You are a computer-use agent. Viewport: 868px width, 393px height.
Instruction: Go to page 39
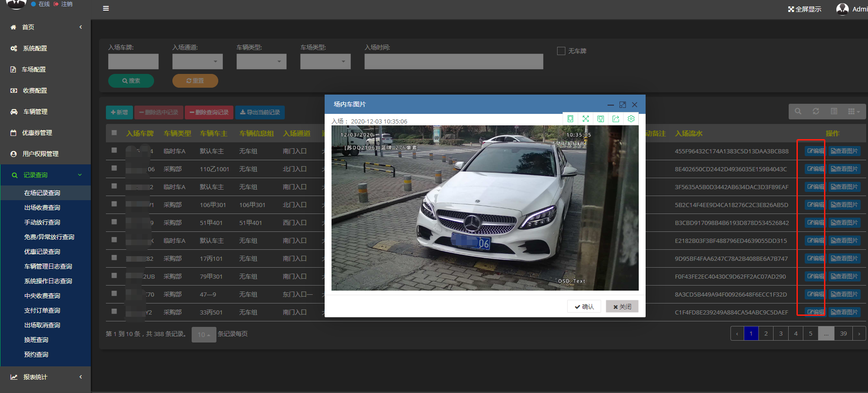843,334
